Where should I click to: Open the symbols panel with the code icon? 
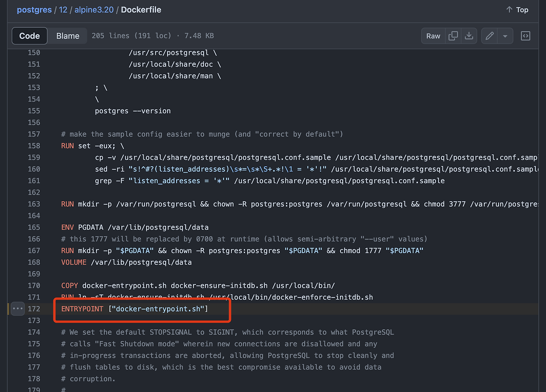click(x=525, y=36)
